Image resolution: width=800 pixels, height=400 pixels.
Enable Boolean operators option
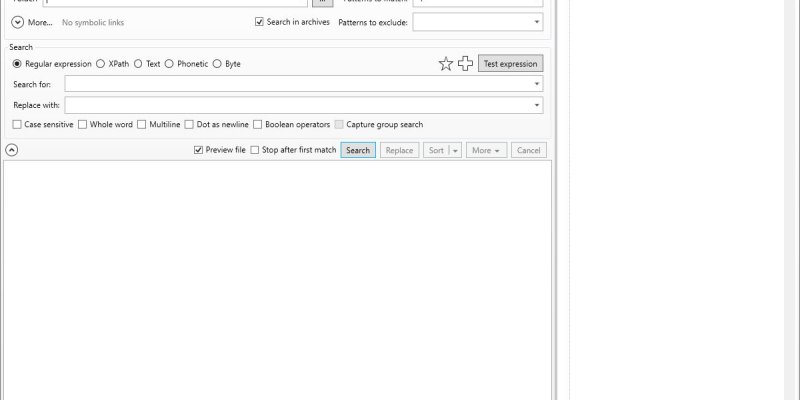click(x=258, y=125)
